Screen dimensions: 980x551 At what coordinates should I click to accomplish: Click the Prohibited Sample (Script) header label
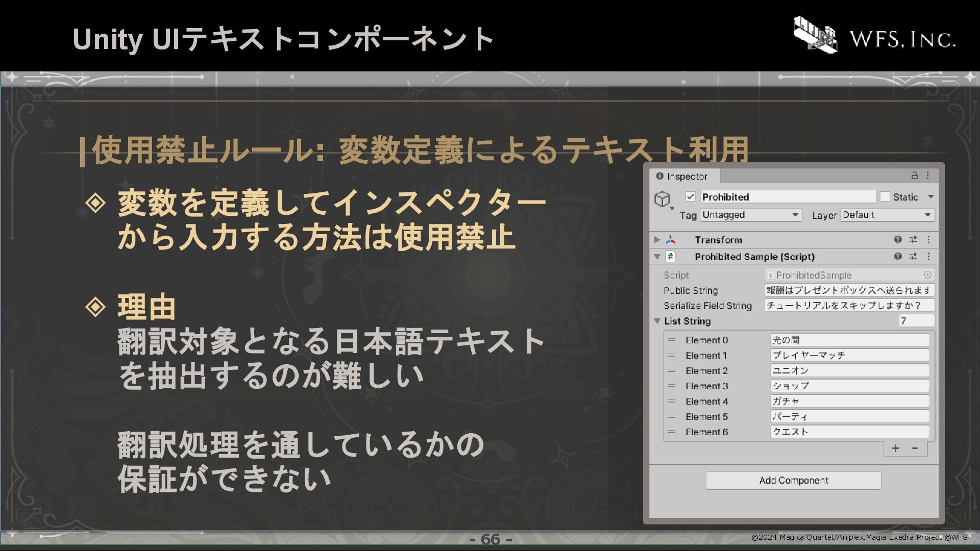pyautogui.click(x=754, y=257)
